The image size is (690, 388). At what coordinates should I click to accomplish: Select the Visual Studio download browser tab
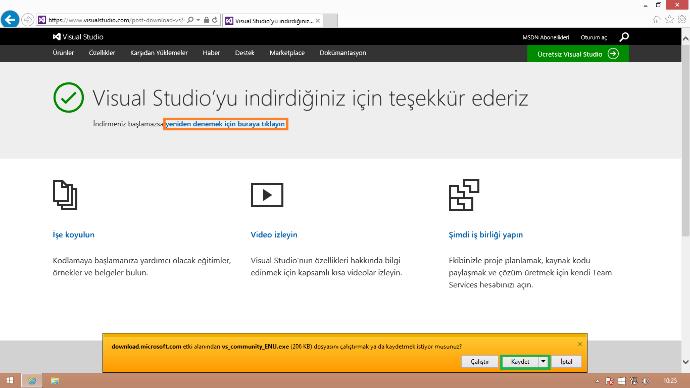point(273,21)
